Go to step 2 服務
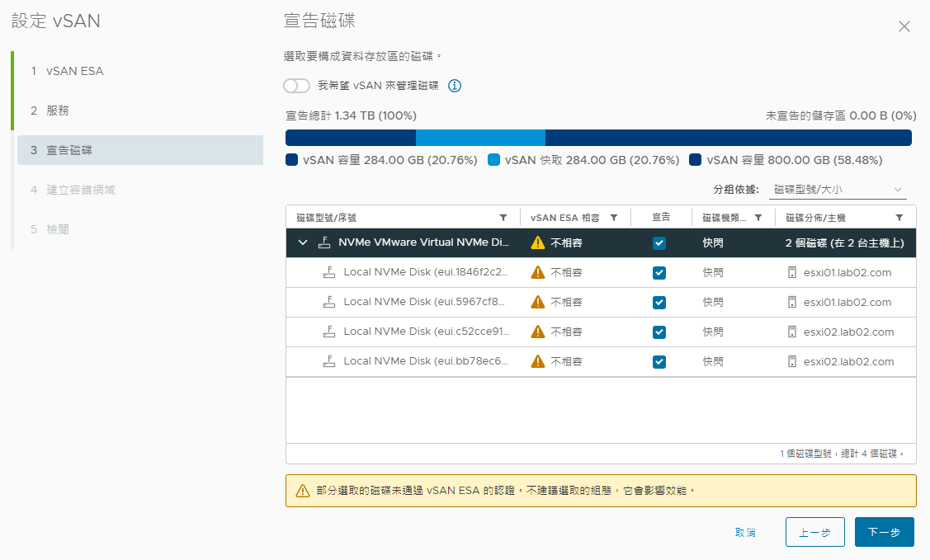 point(140,111)
